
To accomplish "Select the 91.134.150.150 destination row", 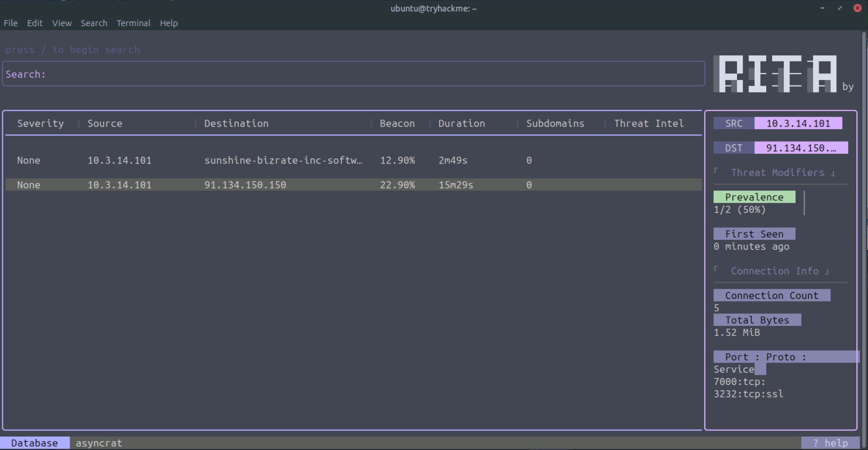I will tap(245, 185).
